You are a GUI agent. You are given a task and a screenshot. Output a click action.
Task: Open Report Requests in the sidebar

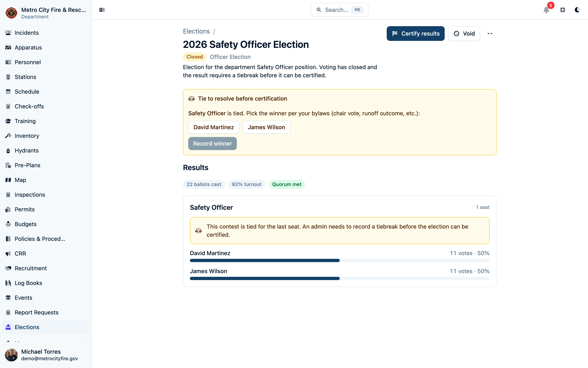point(46,313)
